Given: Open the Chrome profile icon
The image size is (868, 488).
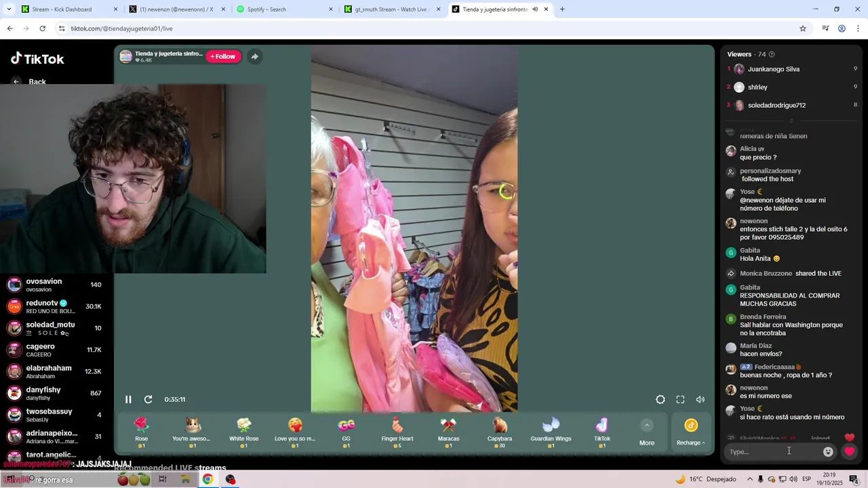Looking at the screenshot, I should pyautogui.click(x=842, y=28).
